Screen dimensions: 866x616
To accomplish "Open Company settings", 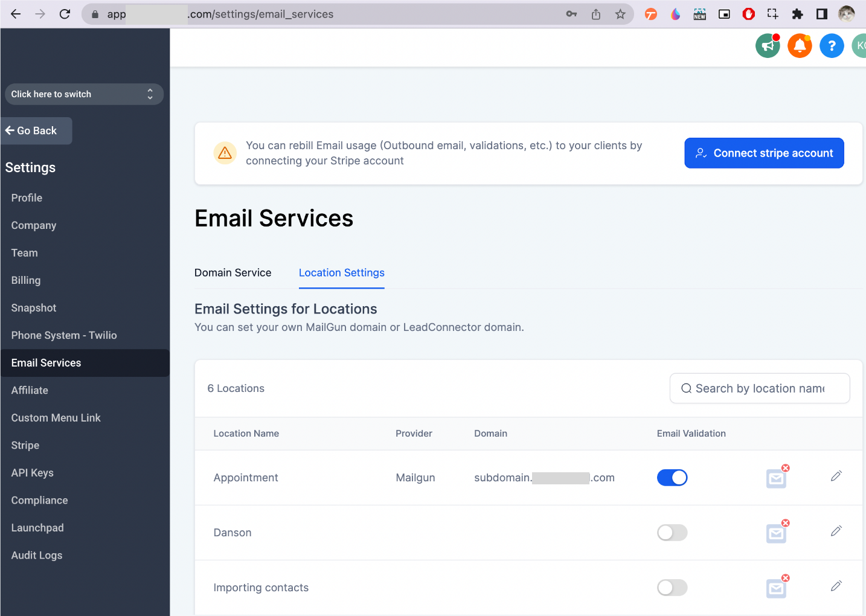I will tap(34, 225).
